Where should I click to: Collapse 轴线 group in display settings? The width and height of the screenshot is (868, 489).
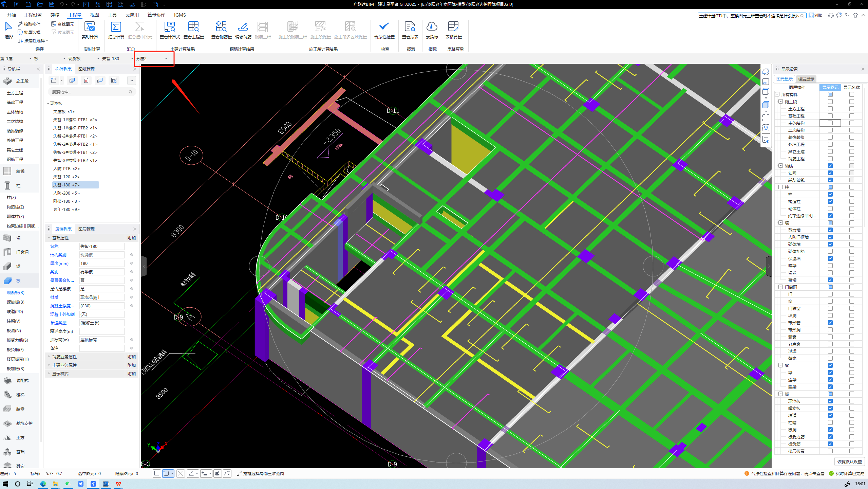(x=781, y=166)
